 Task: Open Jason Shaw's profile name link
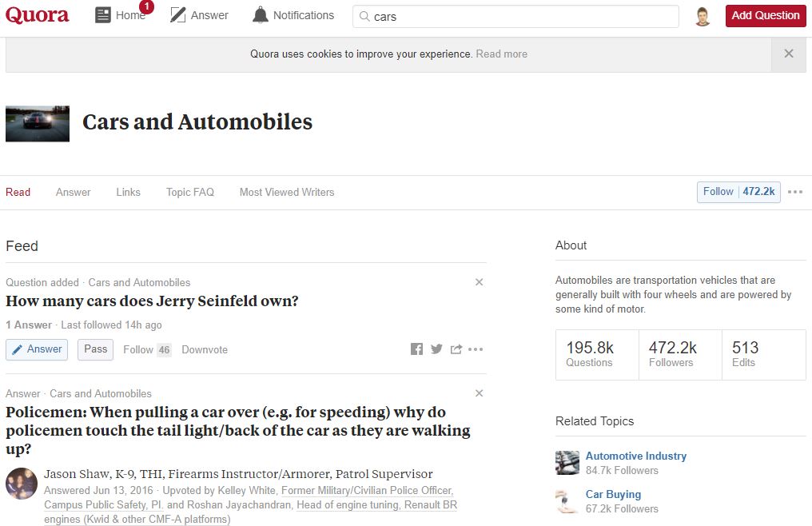click(77, 474)
